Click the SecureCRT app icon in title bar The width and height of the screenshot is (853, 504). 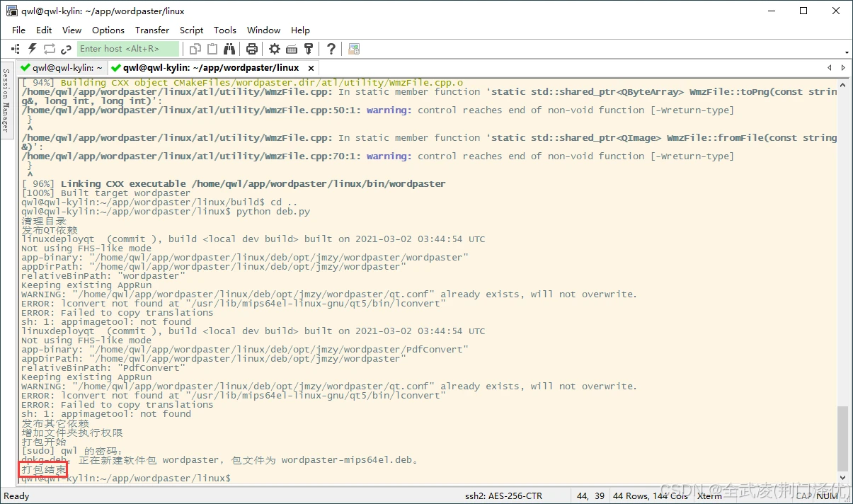point(12,11)
